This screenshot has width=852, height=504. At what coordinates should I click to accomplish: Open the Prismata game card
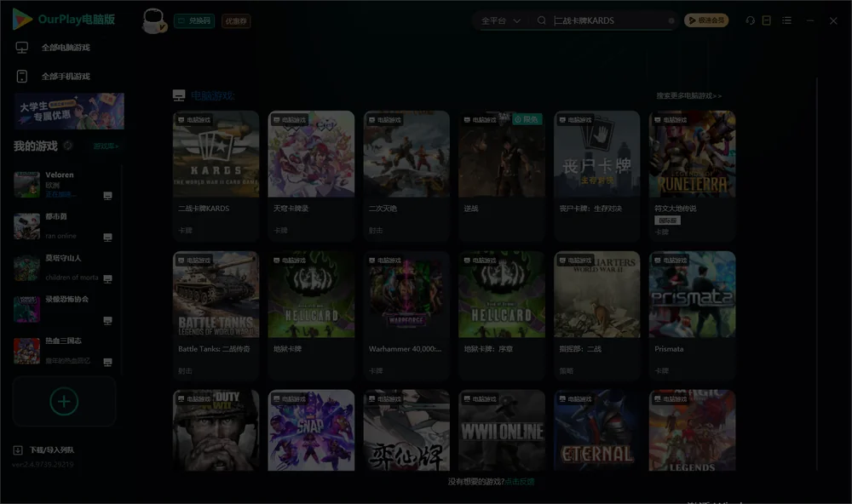click(692, 316)
